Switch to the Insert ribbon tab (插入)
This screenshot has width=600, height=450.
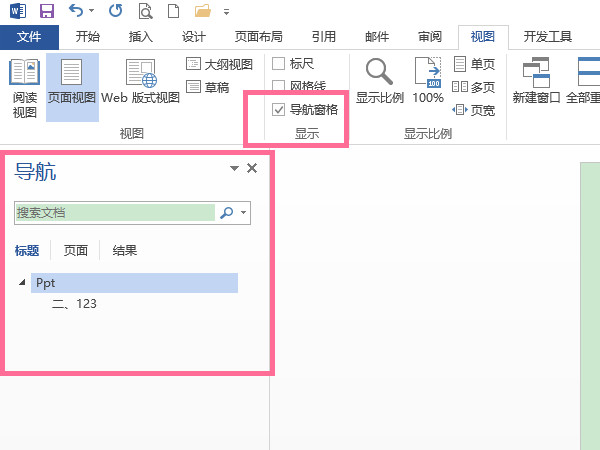pos(141,37)
